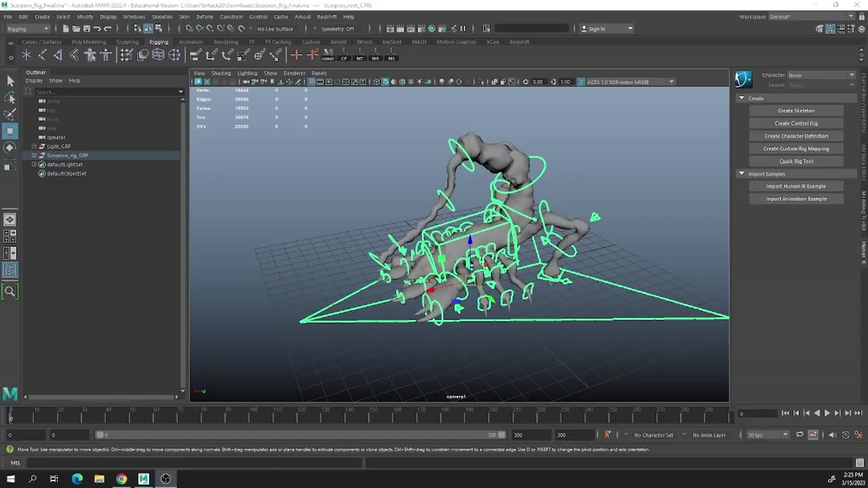The image size is (868, 488).
Task: Select the Move tool in toolbox
Action: (x=9, y=131)
